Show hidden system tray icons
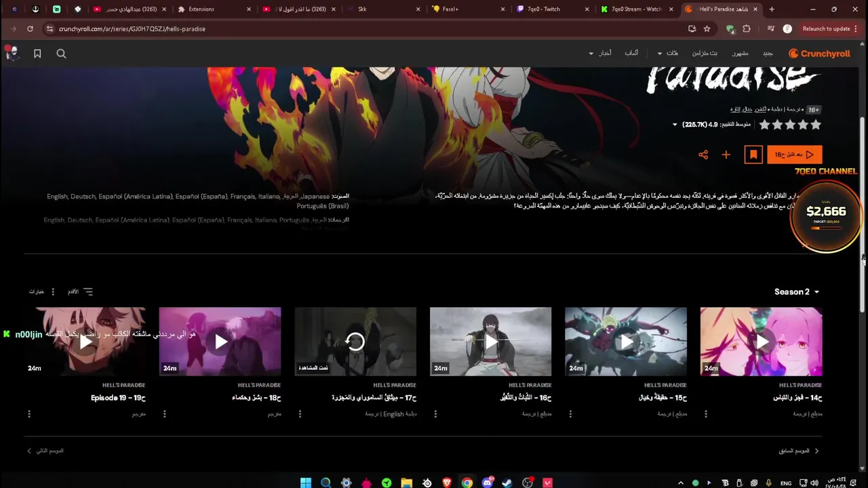Screen dimensions: 868x488 click(x=680, y=483)
